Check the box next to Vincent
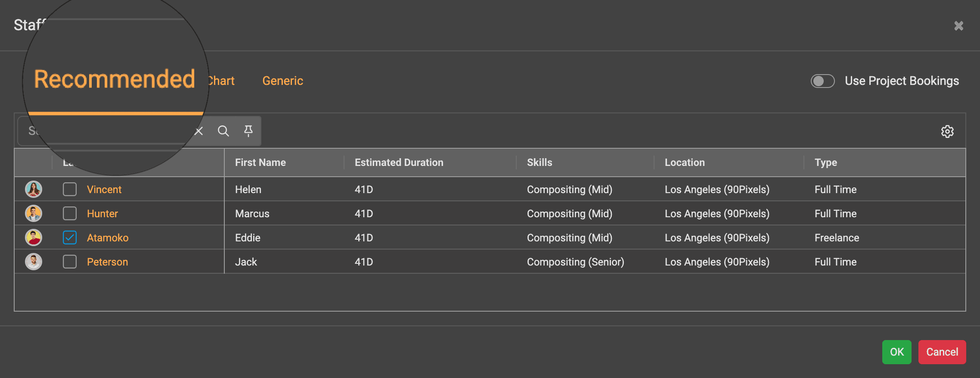Screen dimensions: 980x378 70,189
